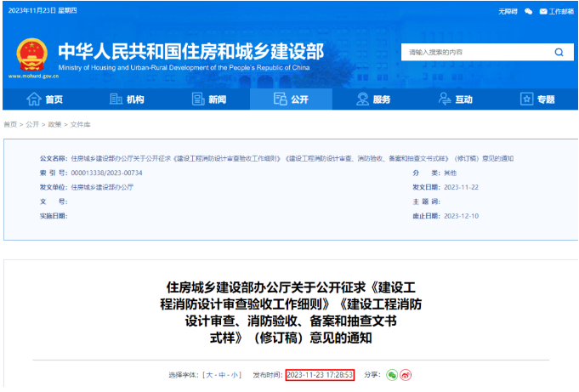Screen dimensions: 579x392
Task: Open the 互动 navigation tab
Action: tap(456, 99)
